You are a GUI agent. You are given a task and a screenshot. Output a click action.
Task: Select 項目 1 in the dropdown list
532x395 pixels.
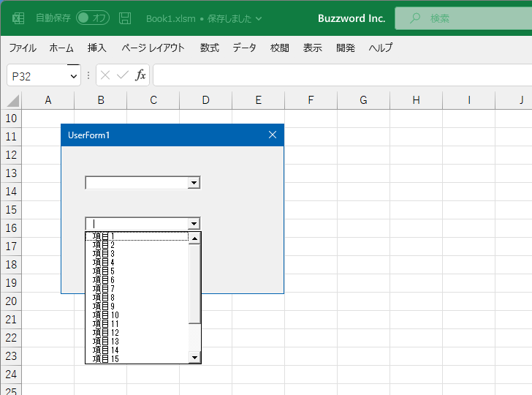137,236
